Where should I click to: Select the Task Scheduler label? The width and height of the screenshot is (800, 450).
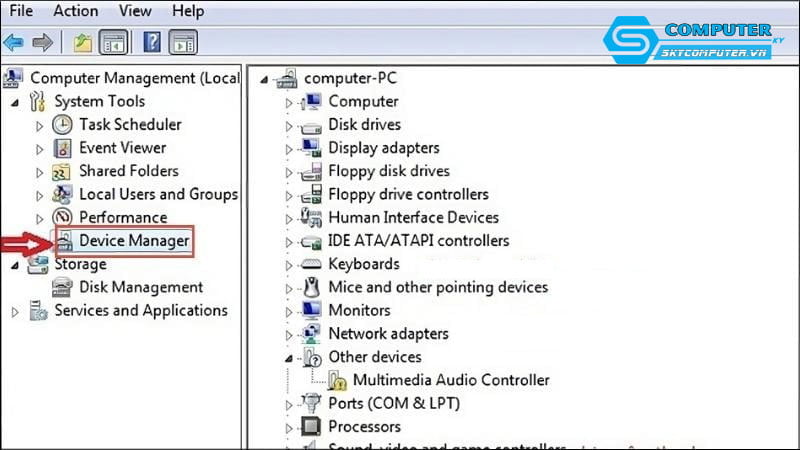click(x=130, y=124)
